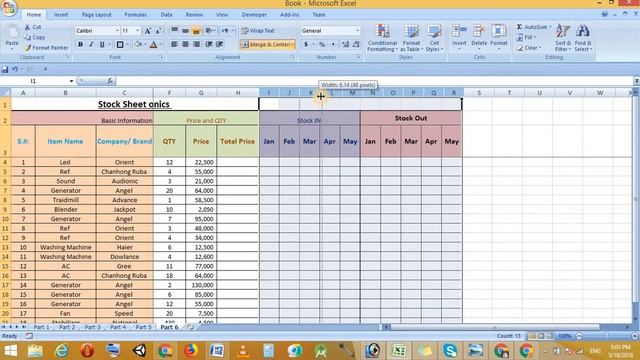Activate the Format Painter brush

[x=46, y=48]
